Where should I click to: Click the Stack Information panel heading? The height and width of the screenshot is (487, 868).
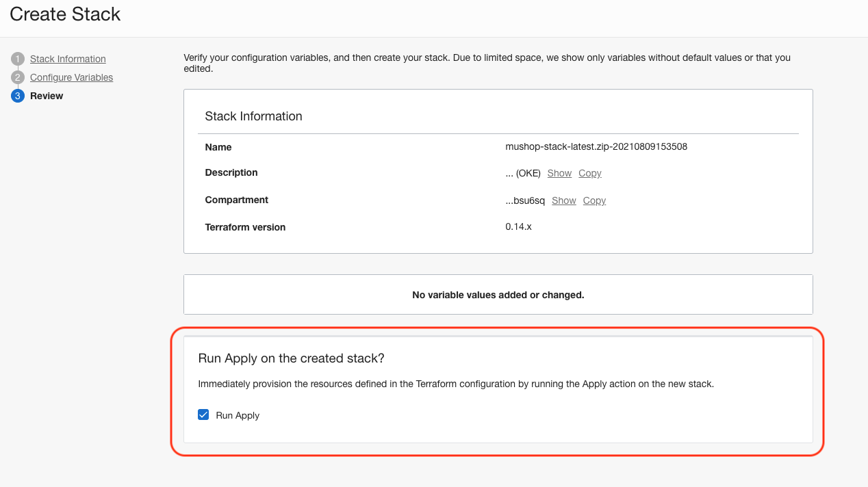pyautogui.click(x=253, y=116)
